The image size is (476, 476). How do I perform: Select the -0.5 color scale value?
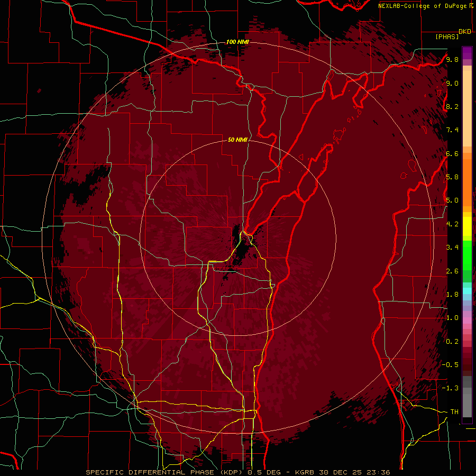(450, 365)
